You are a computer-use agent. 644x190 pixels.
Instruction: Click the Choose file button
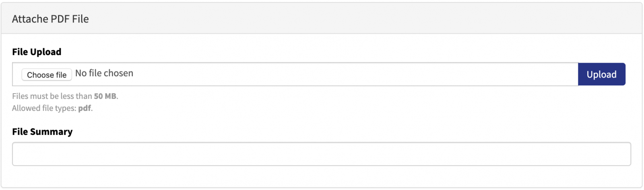[47, 75]
